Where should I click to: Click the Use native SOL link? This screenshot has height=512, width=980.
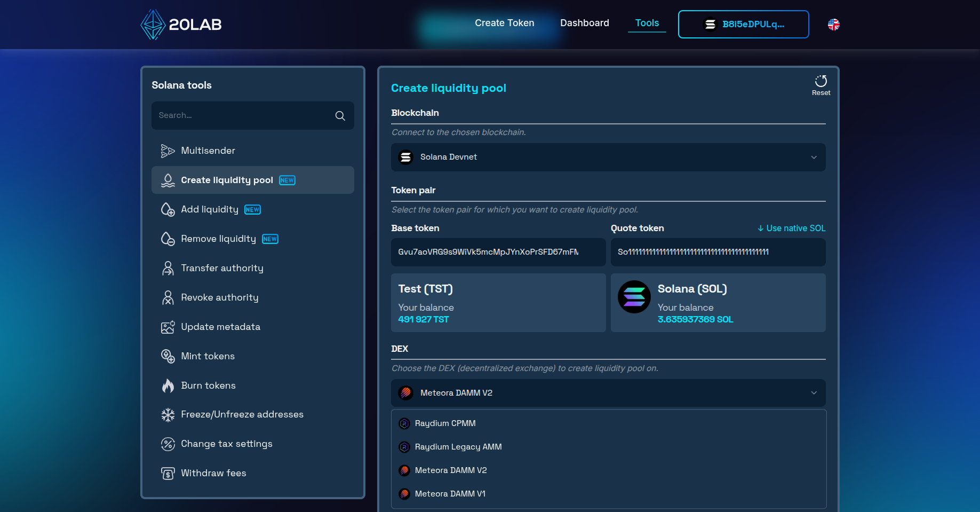[792, 229]
